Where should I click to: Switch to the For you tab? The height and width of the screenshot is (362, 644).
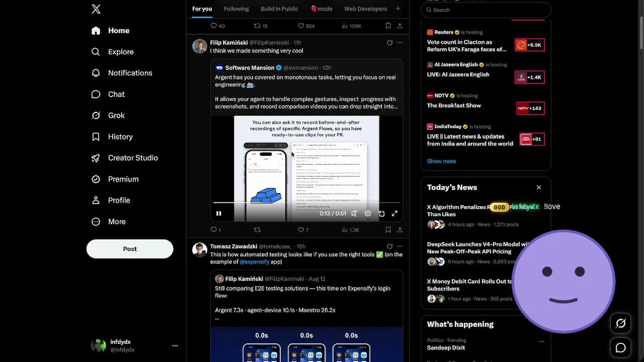(202, 9)
